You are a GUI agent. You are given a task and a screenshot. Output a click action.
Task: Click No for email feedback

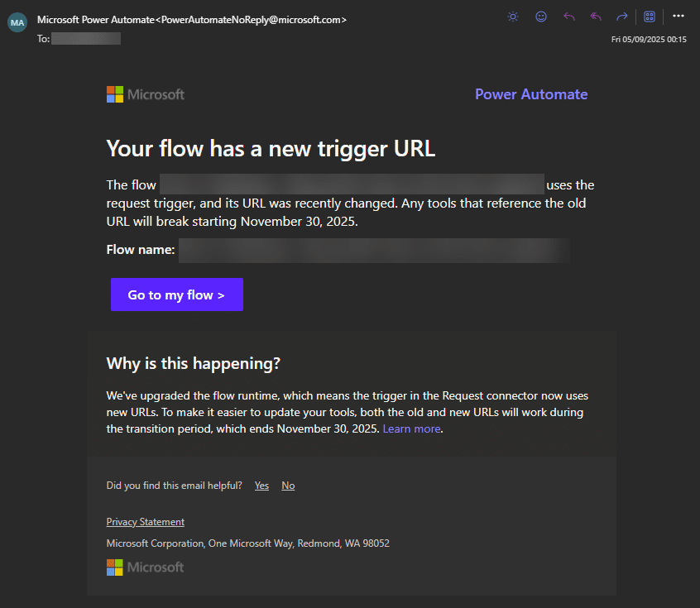288,485
